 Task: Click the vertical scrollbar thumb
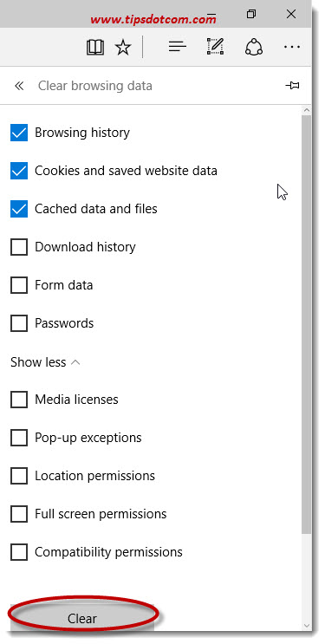(306, 324)
